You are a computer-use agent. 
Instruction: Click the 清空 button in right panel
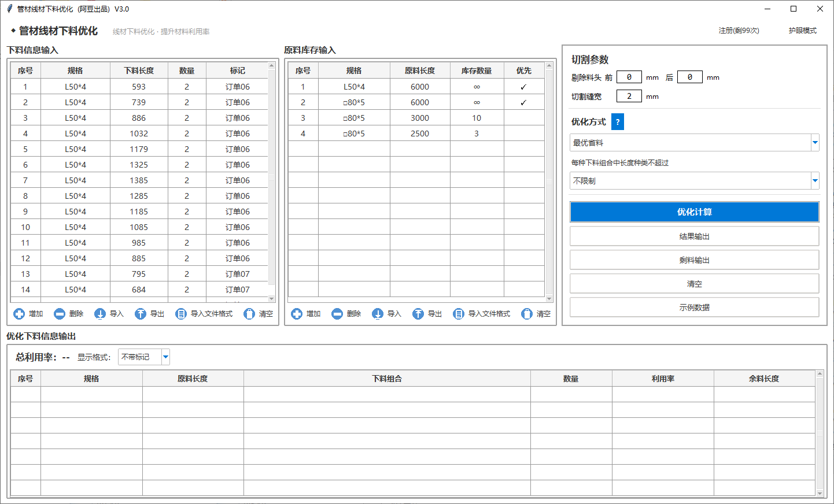pyautogui.click(x=694, y=284)
